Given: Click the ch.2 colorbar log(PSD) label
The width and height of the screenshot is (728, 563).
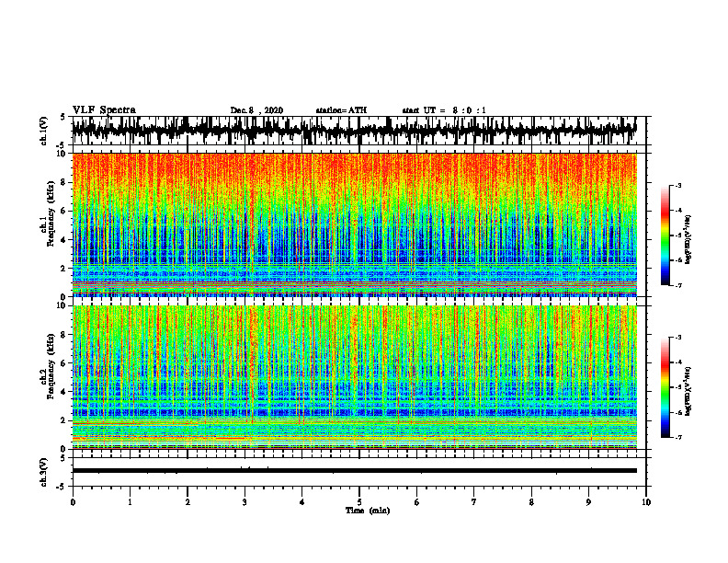Looking at the screenshot, I should click(x=688, y=391).
